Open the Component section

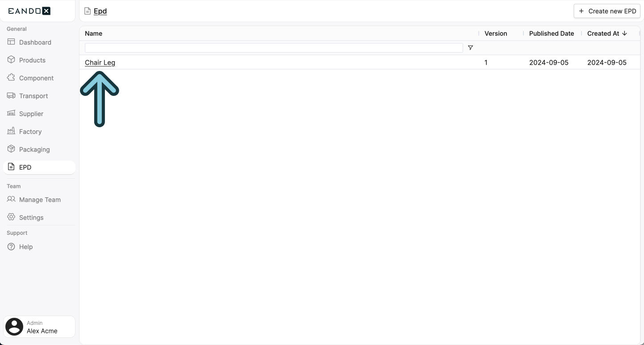[10, 78]
